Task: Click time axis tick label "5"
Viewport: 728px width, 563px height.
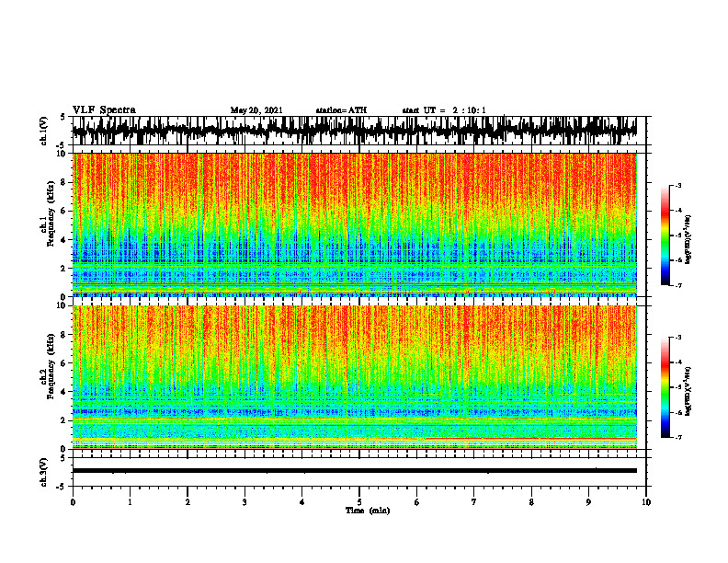Action: pos(359,502)
